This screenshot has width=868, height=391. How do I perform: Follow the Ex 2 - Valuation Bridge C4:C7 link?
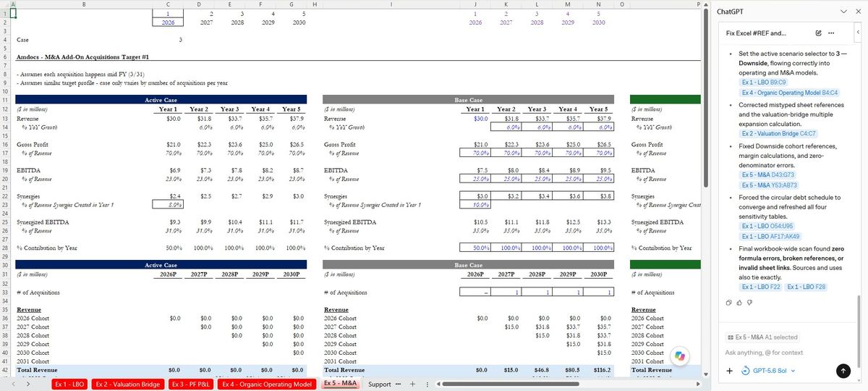pyautogui.click(x=779, y=134)
